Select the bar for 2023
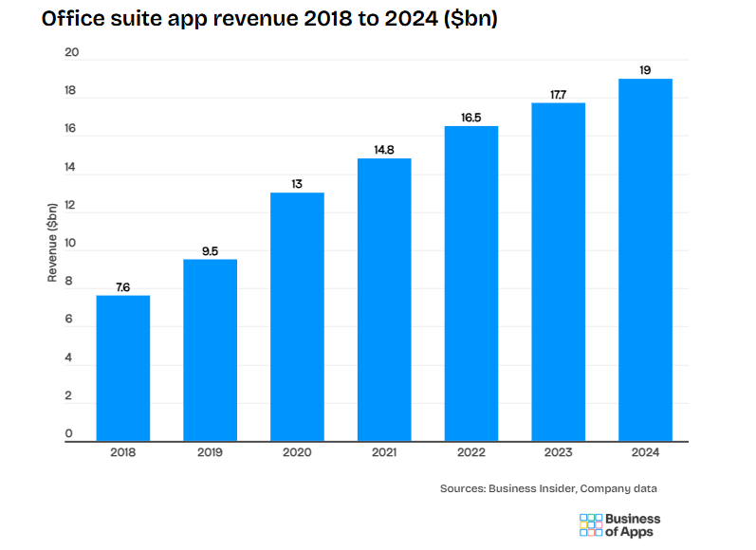 click(x=559, y=272)
